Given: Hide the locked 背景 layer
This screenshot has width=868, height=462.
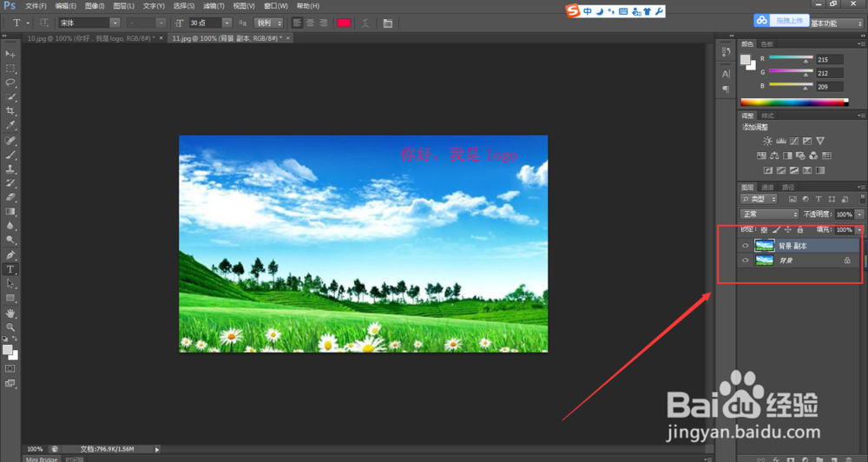Looking at the screenshot, I should click(x=745, y=261).
